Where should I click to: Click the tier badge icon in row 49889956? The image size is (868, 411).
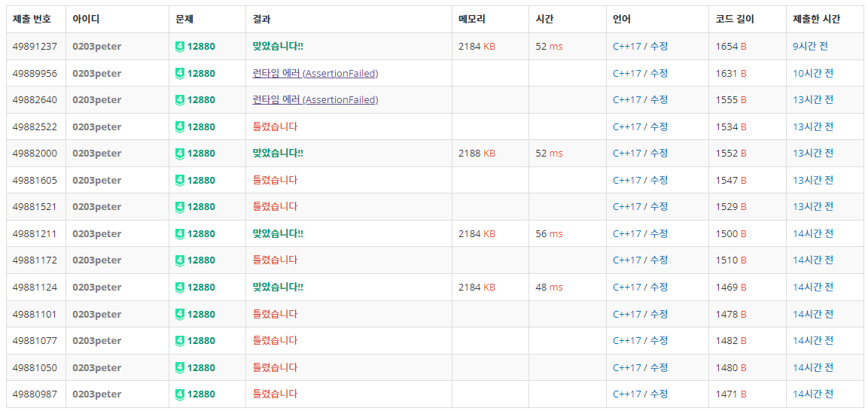179,73
